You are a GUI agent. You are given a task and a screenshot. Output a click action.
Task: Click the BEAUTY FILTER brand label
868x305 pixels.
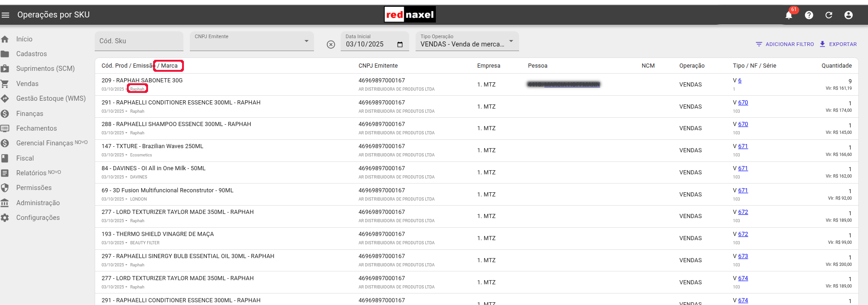pyautogui.click(x=145, y=243)
